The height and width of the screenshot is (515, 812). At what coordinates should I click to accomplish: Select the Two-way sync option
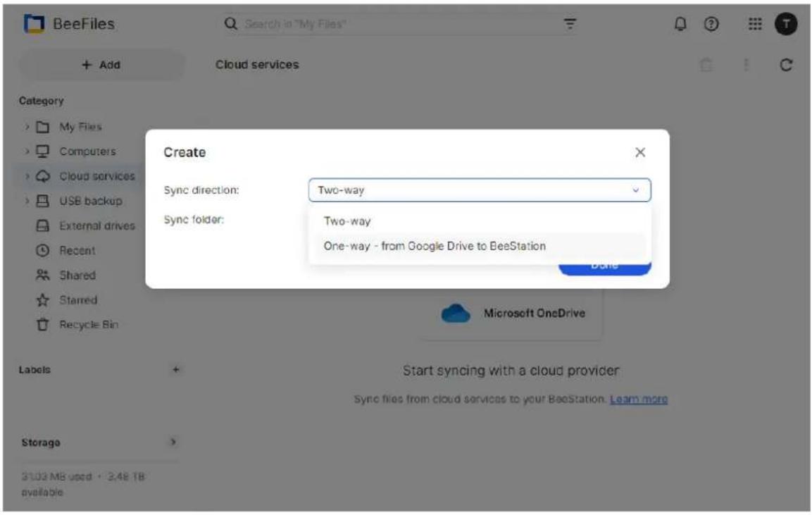click(x=480, y=221)
